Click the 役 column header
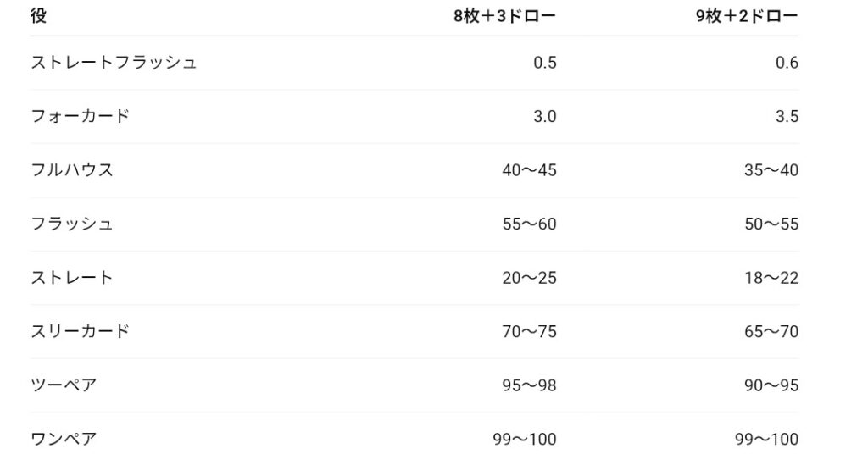This screenshot has width=868, height=465. tap(39, 16)
